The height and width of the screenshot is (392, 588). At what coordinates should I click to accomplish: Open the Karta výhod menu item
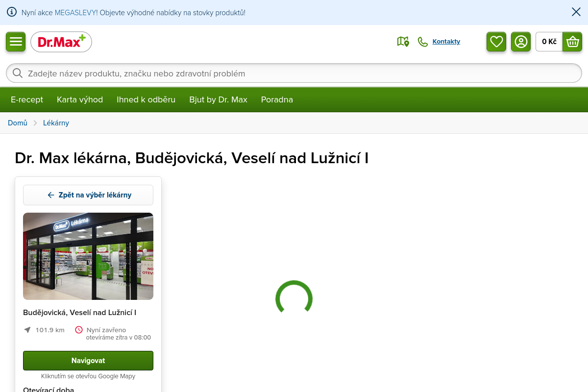click(x=80, y=99)
